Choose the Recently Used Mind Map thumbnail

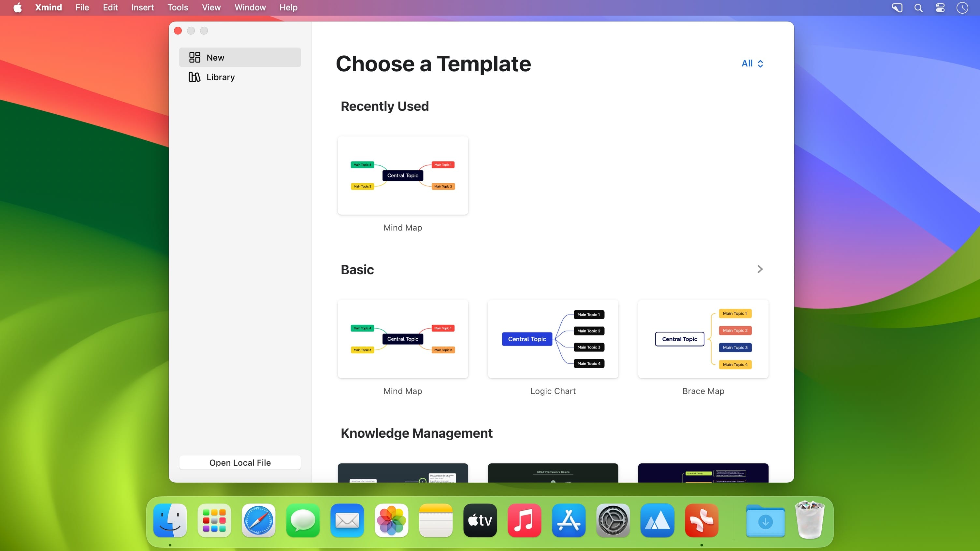click(x=403, y=175)
